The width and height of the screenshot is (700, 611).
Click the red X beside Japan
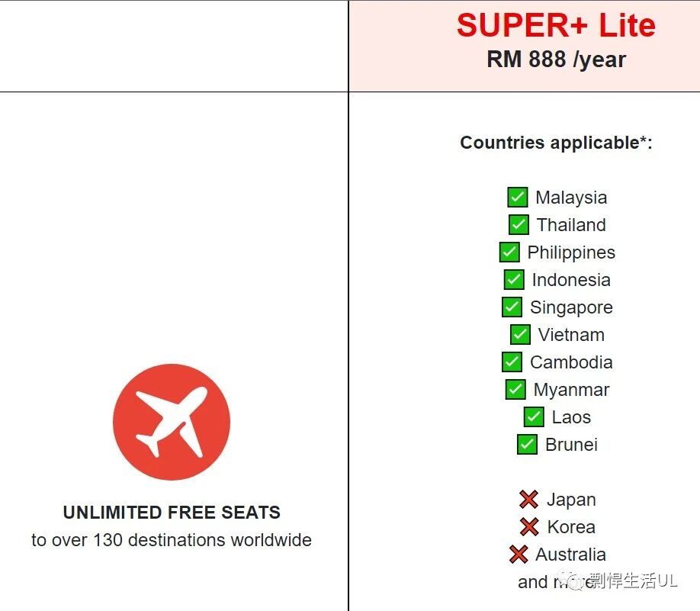pyautogui.click(x=528, y=500)
